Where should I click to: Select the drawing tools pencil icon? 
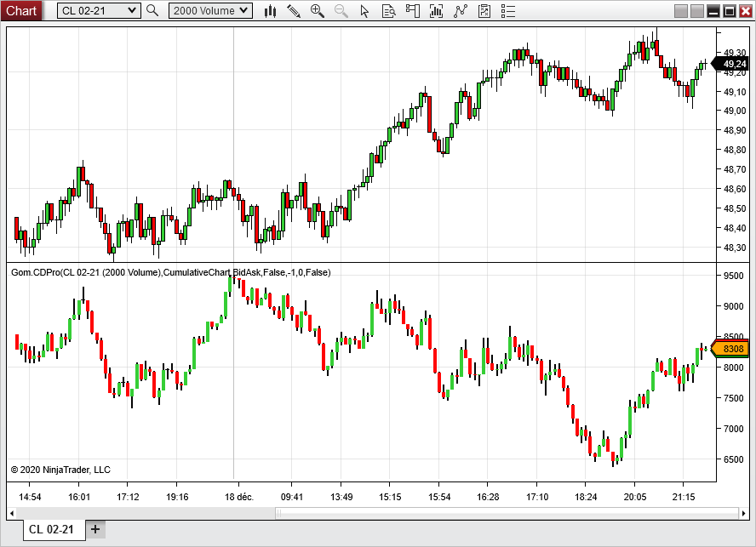(294, 11)
